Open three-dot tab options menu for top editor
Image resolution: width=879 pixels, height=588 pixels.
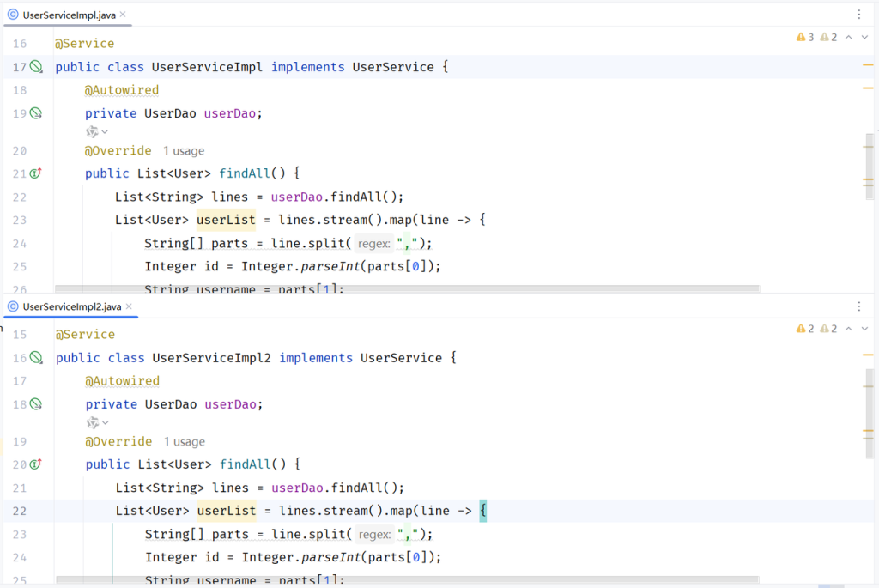click(859, 15)
